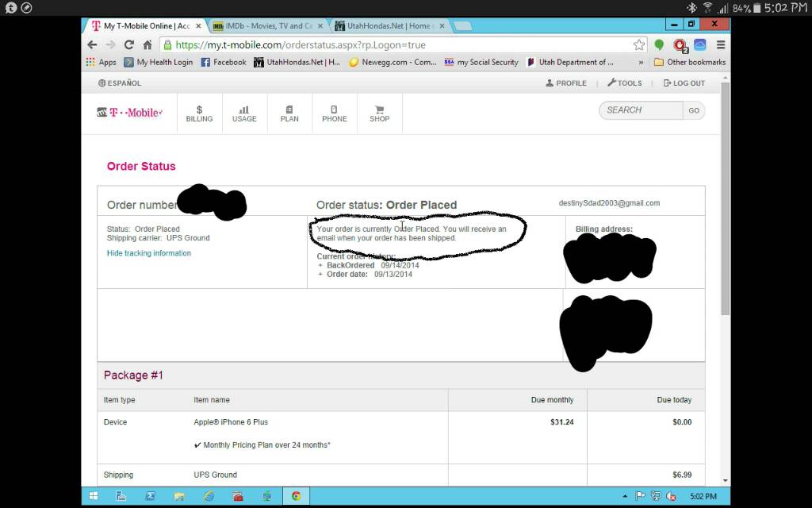The height and width of the screenshot is (508, 812).
Task: Open the Apps bookmarks shortcut
Action: pyautogui.click(x=101, y=62)
